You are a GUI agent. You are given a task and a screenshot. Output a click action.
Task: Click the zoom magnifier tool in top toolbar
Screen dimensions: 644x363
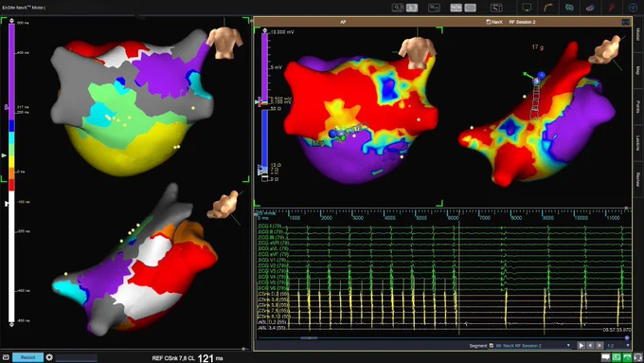(398, 8)
